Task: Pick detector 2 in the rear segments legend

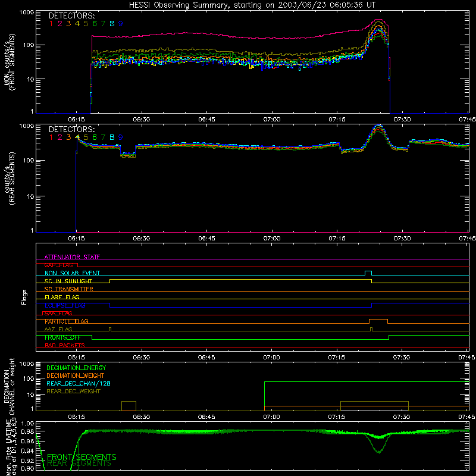Action: tap(60, 137)
